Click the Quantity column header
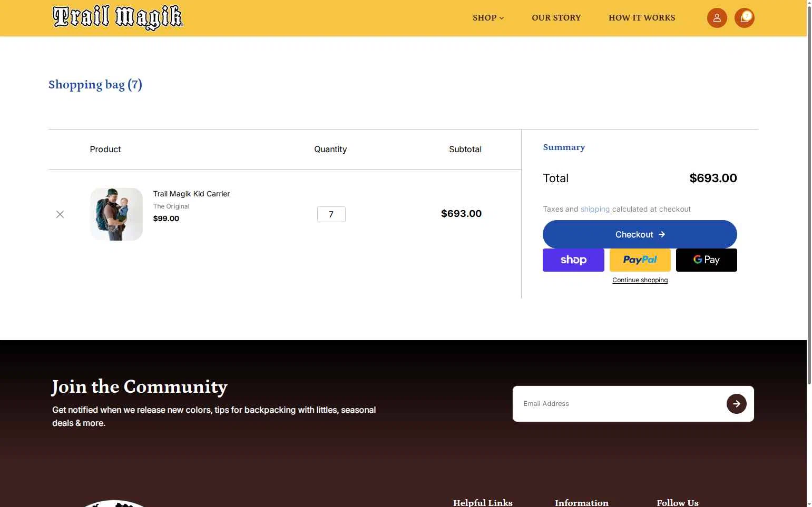The image size is (812, 507). coord(330,150)
